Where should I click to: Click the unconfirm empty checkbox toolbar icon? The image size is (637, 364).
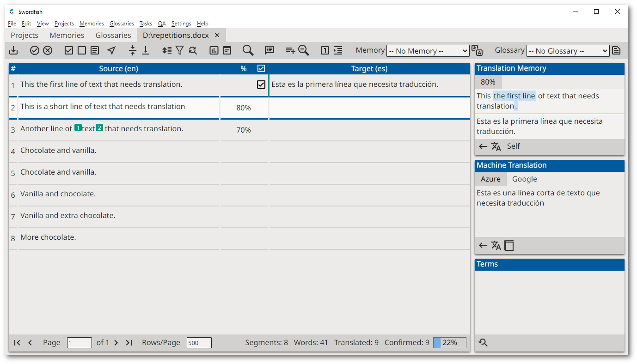click(82, 51)
